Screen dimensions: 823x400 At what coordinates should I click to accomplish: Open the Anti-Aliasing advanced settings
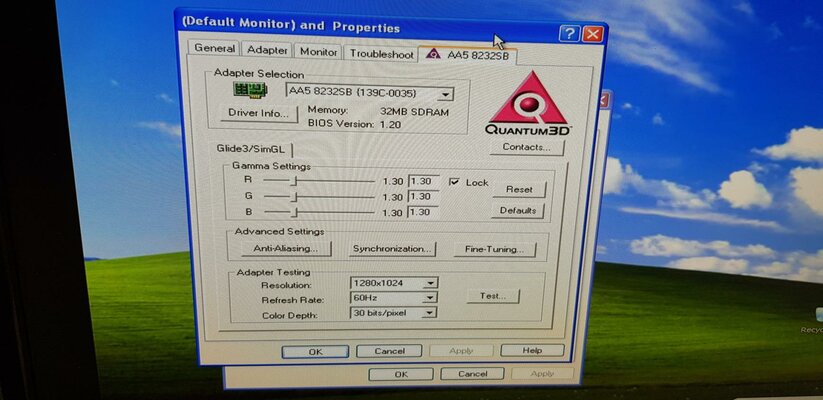(285, 248)
